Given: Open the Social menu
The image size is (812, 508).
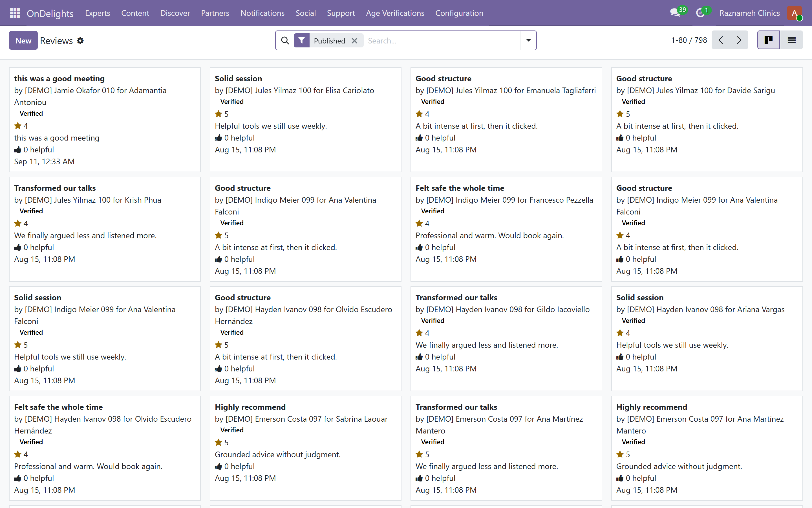Looking at the screenshot, I should 306,13.
